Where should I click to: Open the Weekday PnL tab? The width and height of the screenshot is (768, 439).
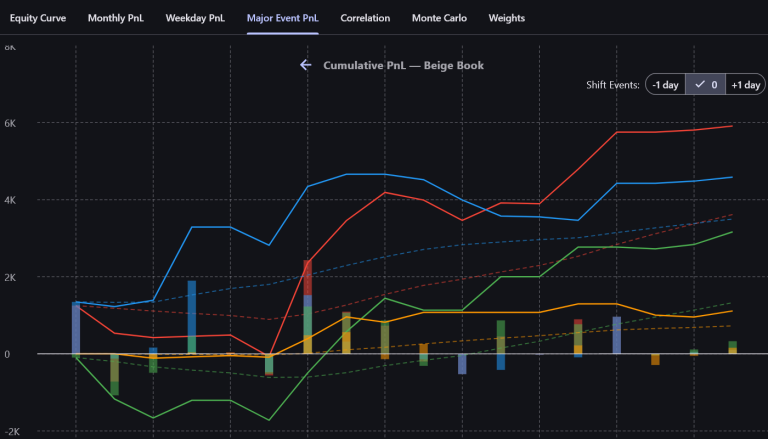[195, 18]
